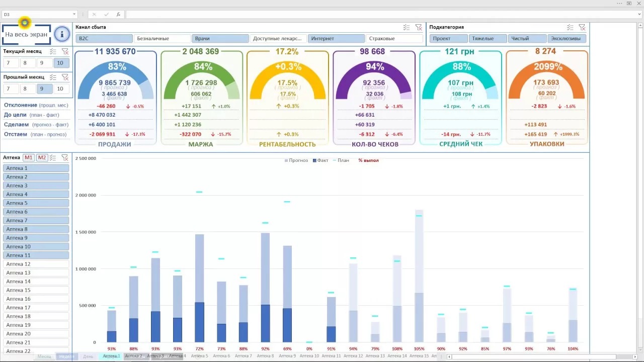Click the На весь экран button
The height and width of the screenshot is (362, 644).
click(26, 35)
